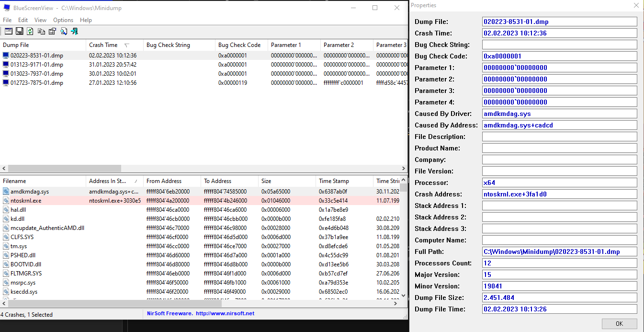Click the Properties toolbar icon

pos(52,31)
